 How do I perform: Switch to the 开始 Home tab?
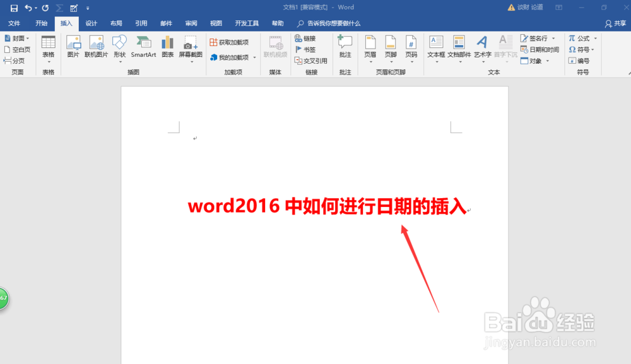42,23
